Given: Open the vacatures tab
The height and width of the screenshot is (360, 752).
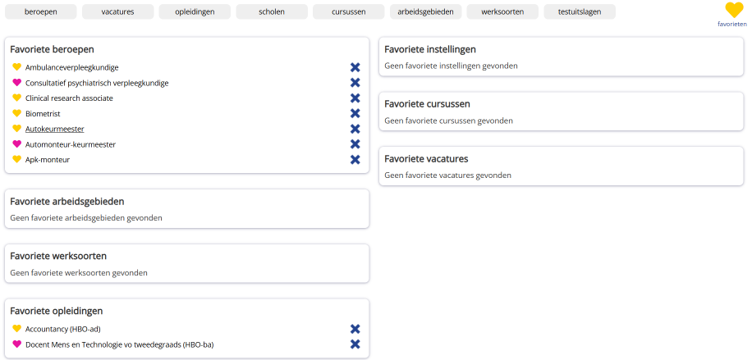Looking at the screenshot, I should point(118,12).
